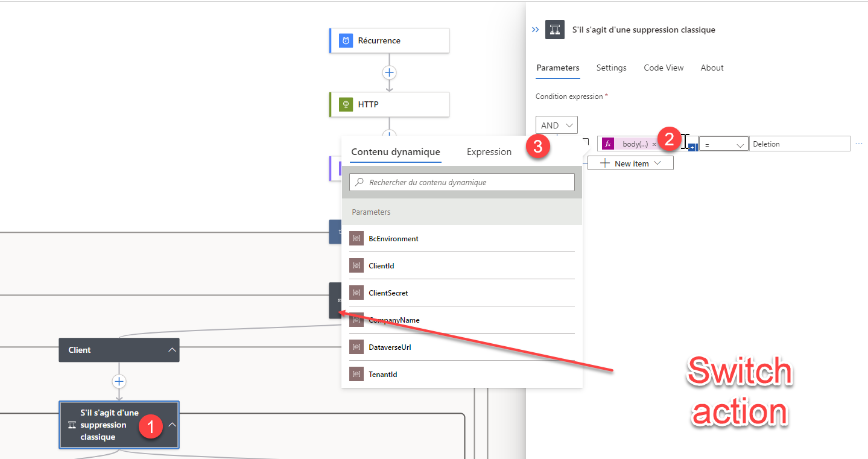Image resolution: width=868 pixels, height=459 pixels.
Task: Open the AND logical operator dropdown
Action: [556, 125]
